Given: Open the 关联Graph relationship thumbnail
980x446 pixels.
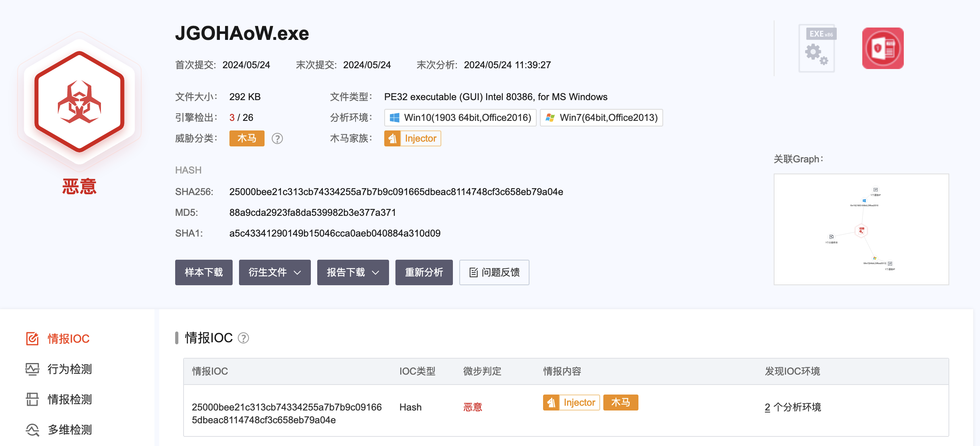Looking at the screenshot, I should 861,229.
